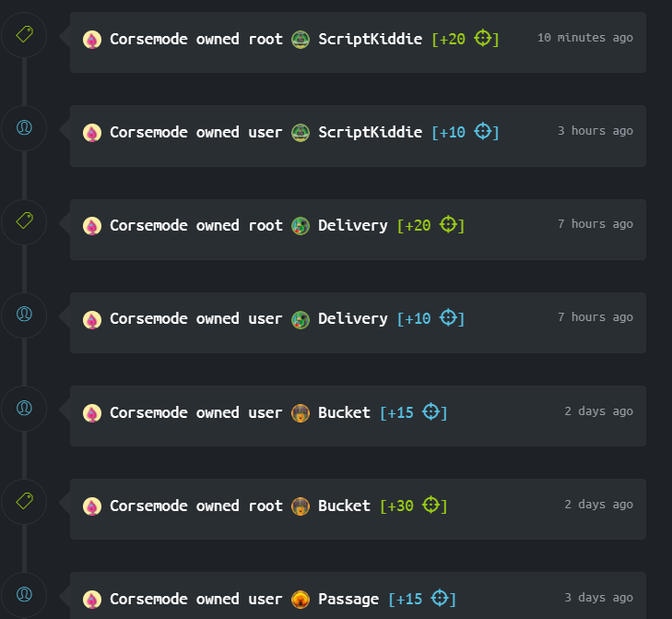Image resolution: width=672 pixels, height=619 pixels.
Task: Open ScriptKiddie machine avatar in the root entry
Action: click(301, 40)
